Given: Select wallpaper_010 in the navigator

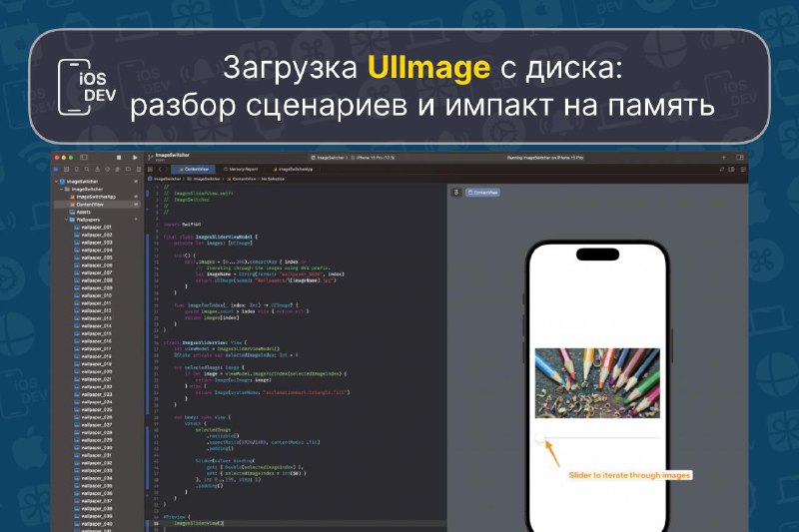Looking at the screenshot, I should (97, 295).
